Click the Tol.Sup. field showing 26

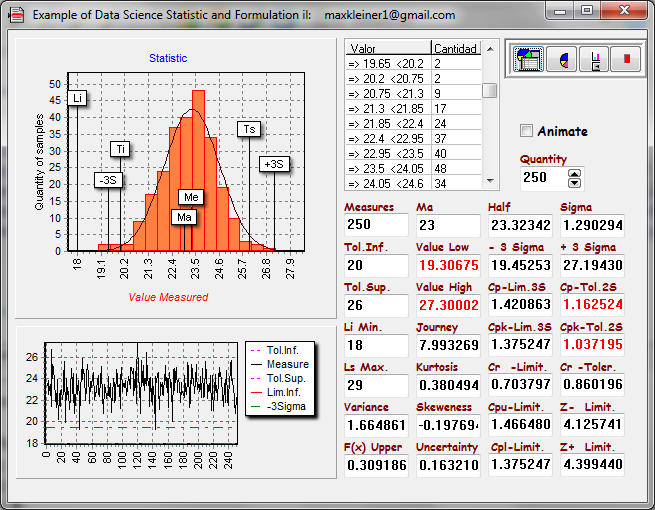pyautogui.click(x=376, y=305)
